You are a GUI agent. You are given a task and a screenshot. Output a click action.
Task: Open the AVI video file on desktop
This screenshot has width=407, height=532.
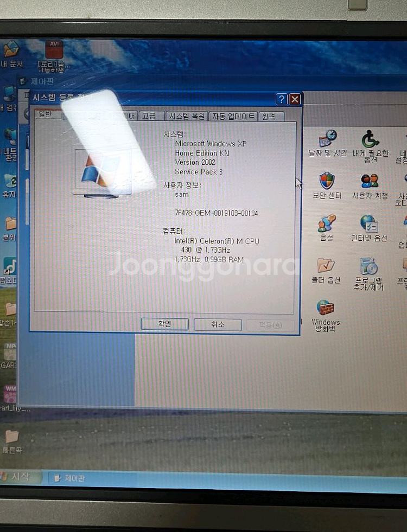pos(54,56)
